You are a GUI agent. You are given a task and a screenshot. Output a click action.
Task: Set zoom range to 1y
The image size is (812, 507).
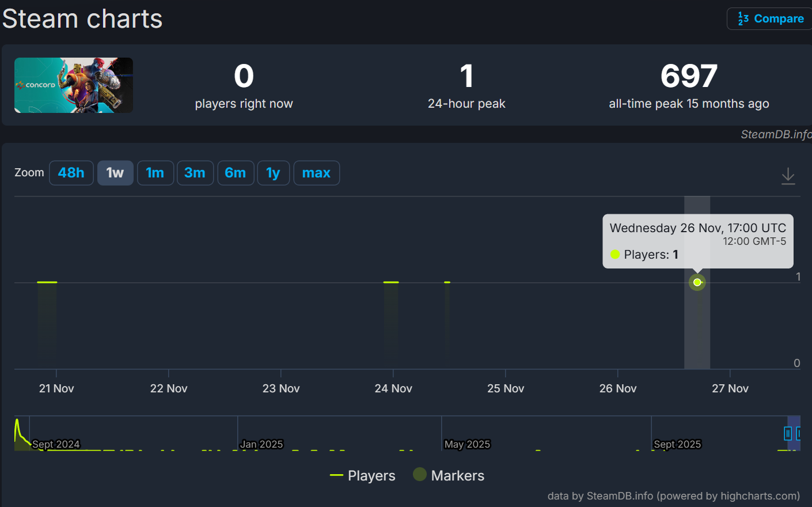coord(273,173)
